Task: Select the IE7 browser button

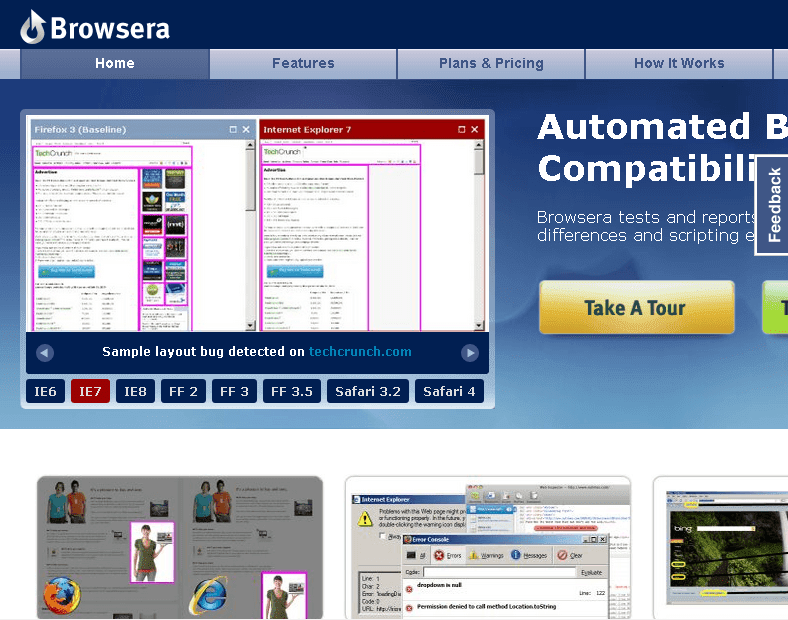Action: pyautogui.click(x=90, y=391)
